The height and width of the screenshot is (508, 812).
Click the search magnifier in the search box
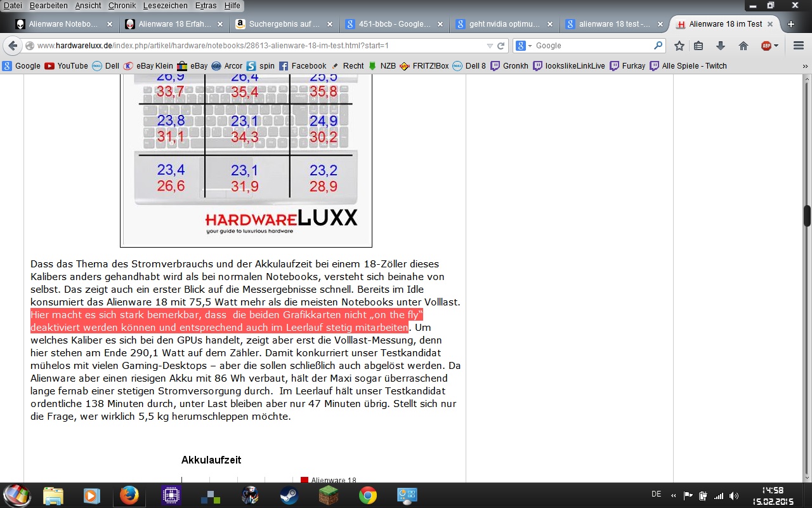658,46
